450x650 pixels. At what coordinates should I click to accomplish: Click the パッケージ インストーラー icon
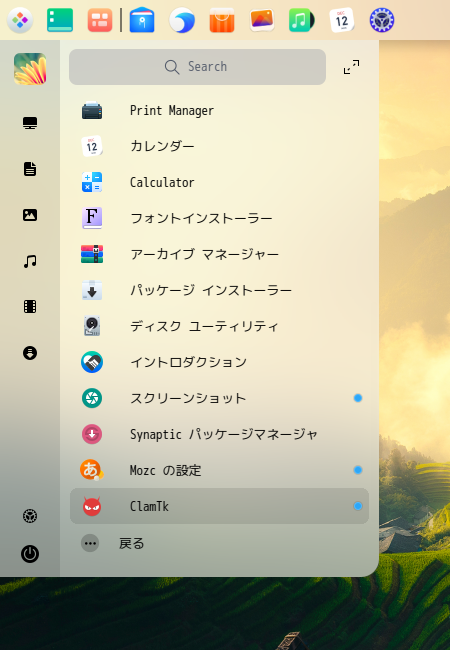click(92, 290)
